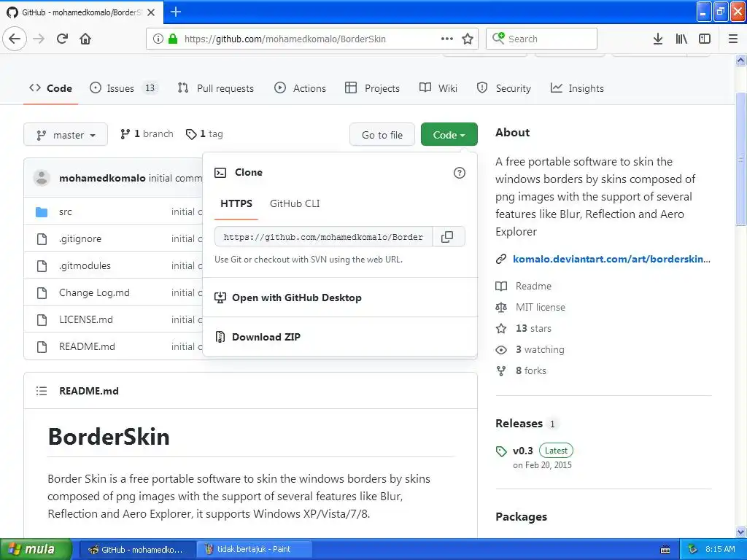Screen dimensions: 747x560
Task: Open the .gitmodules file
Action: 85,265
